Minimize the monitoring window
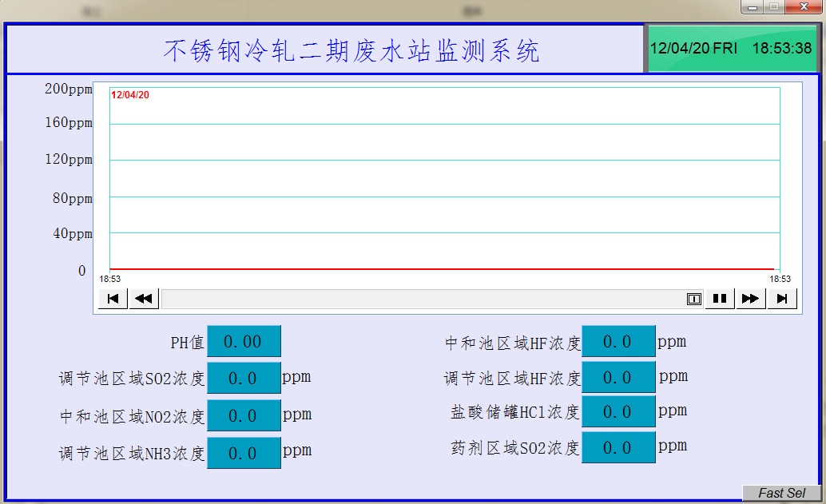The height and width of the screenshot is (504, 826). pos(752,7)
